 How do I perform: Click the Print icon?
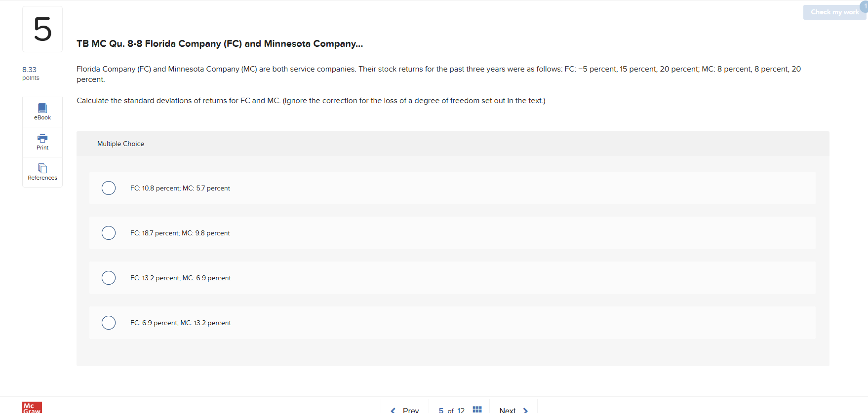[x=42, y=138]
